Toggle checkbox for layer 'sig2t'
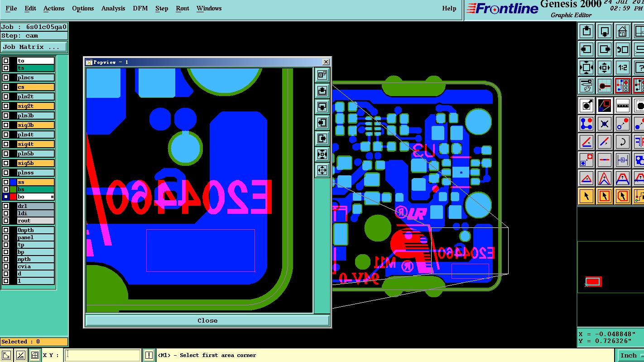Viewport: 644px width, 362px height. point(6,106)
